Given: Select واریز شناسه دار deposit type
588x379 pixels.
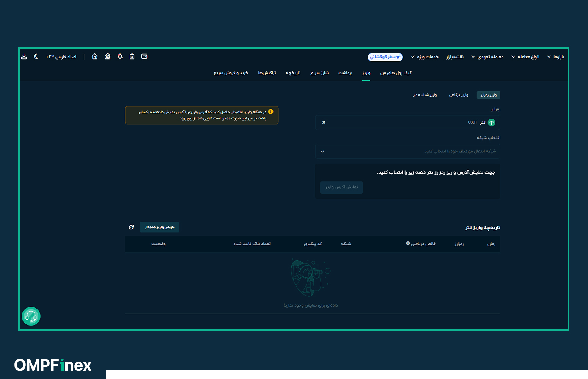Looking at the screenshot, I should click(x=425, y=95).
